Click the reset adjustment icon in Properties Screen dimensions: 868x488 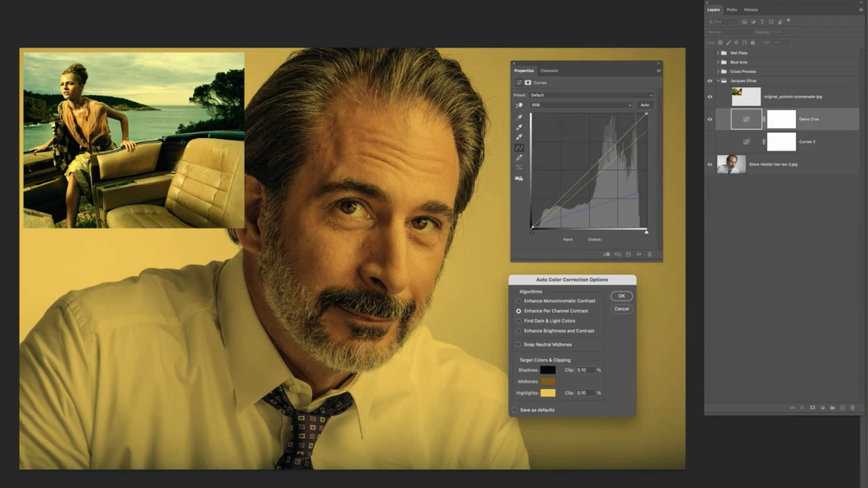click(x=628, y=253)
